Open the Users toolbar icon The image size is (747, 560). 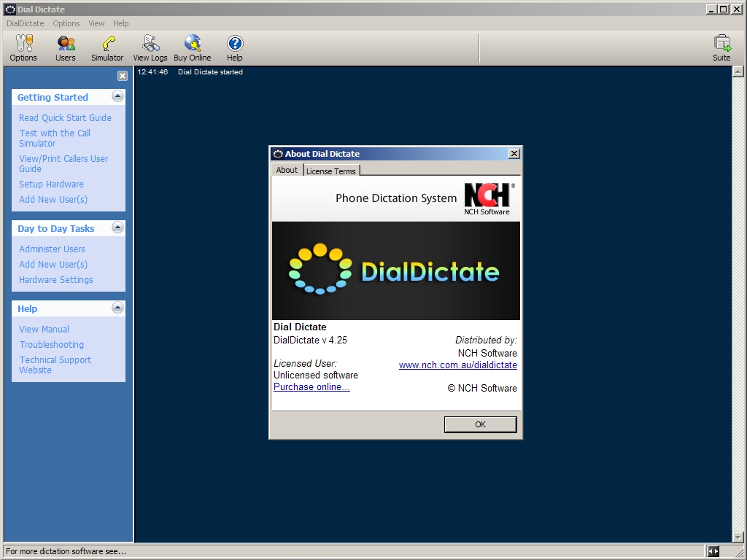(x=65, y=48)
